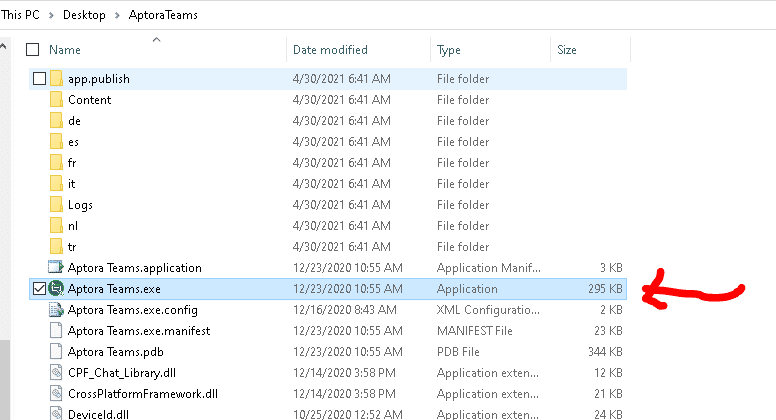776x420 pixels.
Task: Click the XML Configuratio... type cell
Action: click(488, 310)
